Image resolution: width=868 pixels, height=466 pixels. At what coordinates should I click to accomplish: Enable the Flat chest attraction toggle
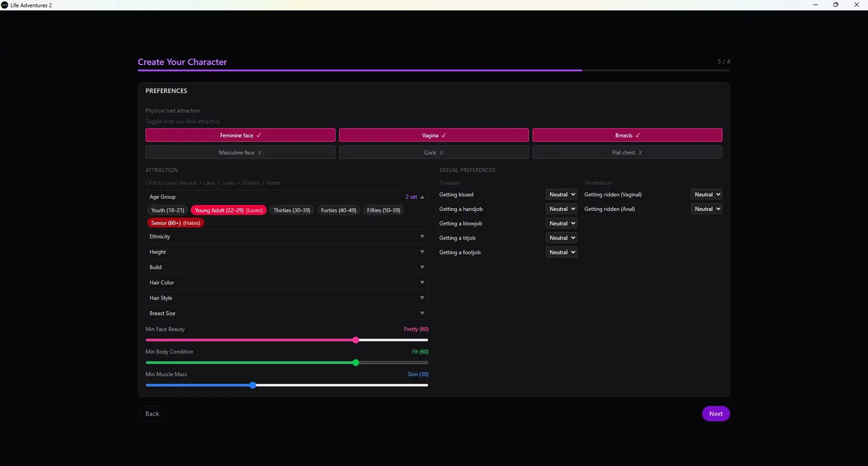pos(627,153)
